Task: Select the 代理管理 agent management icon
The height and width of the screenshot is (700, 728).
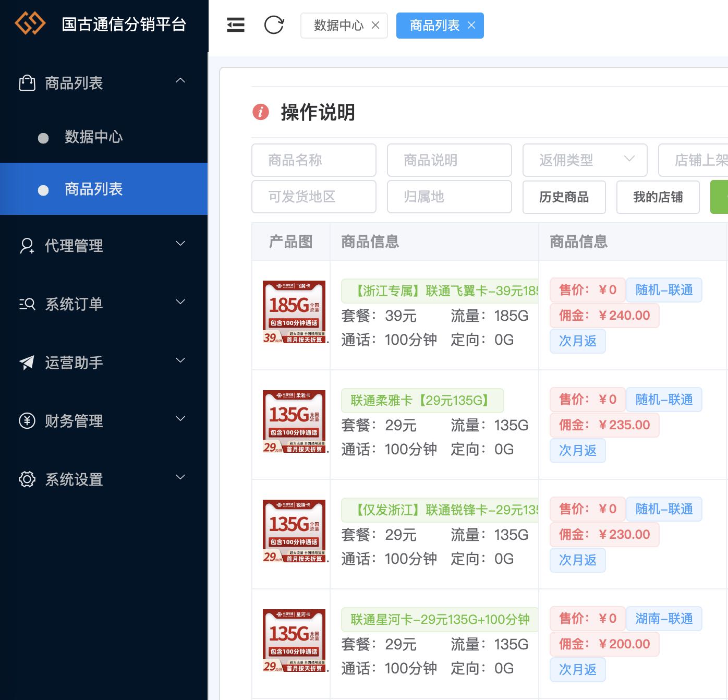Action: (26, 246)
